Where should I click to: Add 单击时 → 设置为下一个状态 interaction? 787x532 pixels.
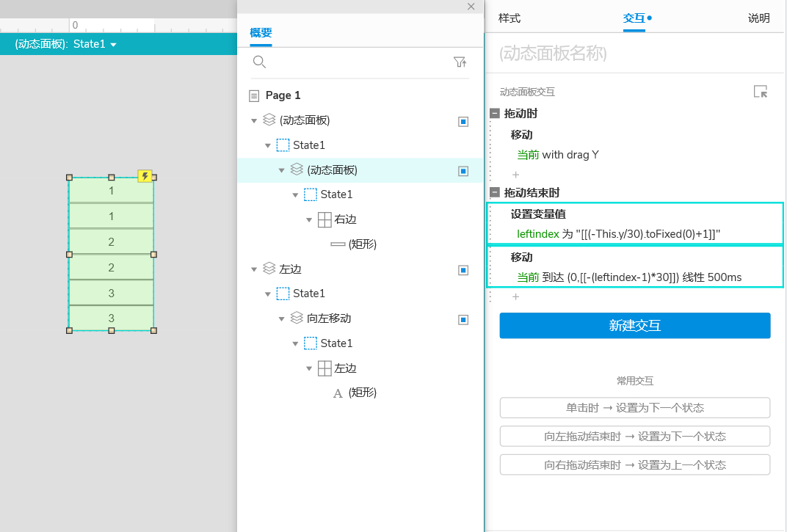pyautogui.click(x=635, y=407)
